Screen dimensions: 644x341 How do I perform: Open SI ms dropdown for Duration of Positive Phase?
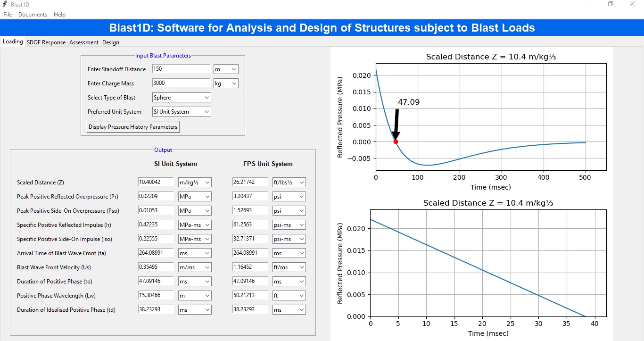pyautogui.click(x=195, y=282)
